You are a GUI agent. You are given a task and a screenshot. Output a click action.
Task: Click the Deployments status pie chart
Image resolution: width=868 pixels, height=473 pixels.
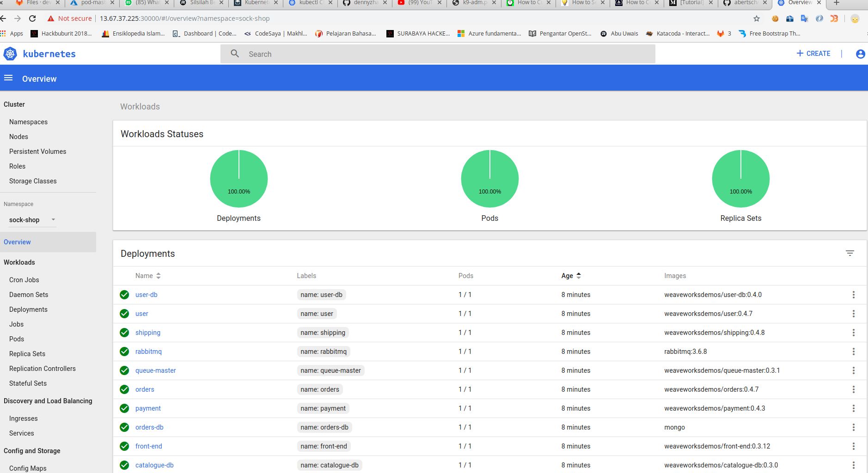[x=239, y=178]
